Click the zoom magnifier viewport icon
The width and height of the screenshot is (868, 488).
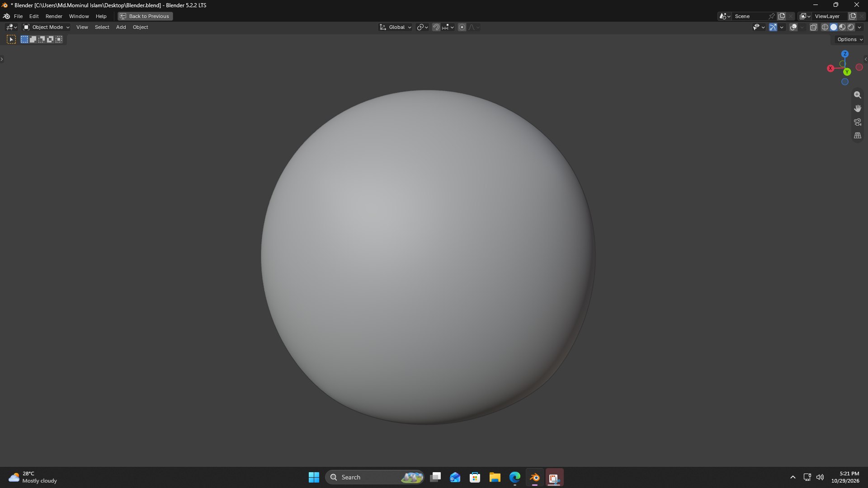857,95
